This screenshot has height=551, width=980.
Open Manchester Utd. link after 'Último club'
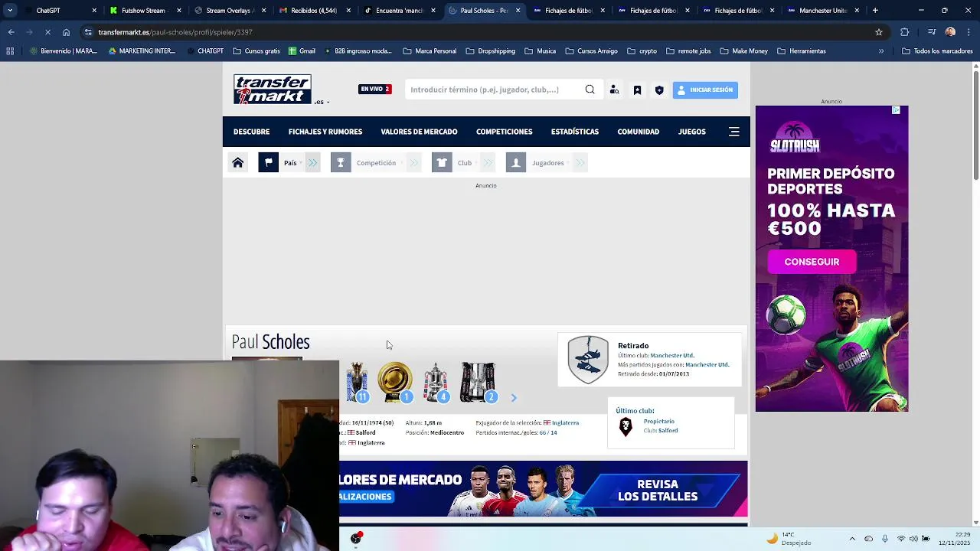[x=672, y=356]
